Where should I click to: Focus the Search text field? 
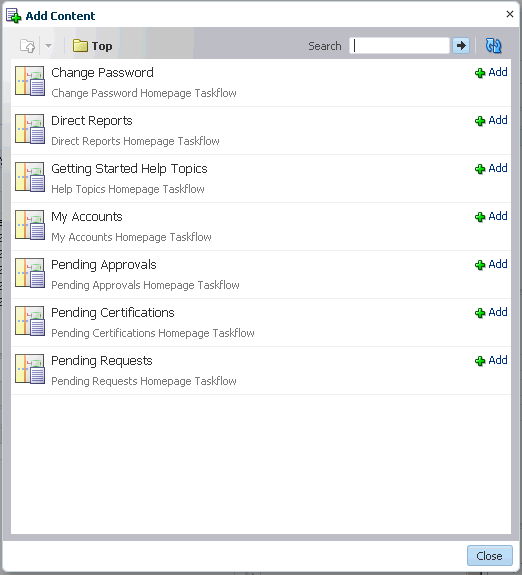pyautogui.click(x=399, y=46)
